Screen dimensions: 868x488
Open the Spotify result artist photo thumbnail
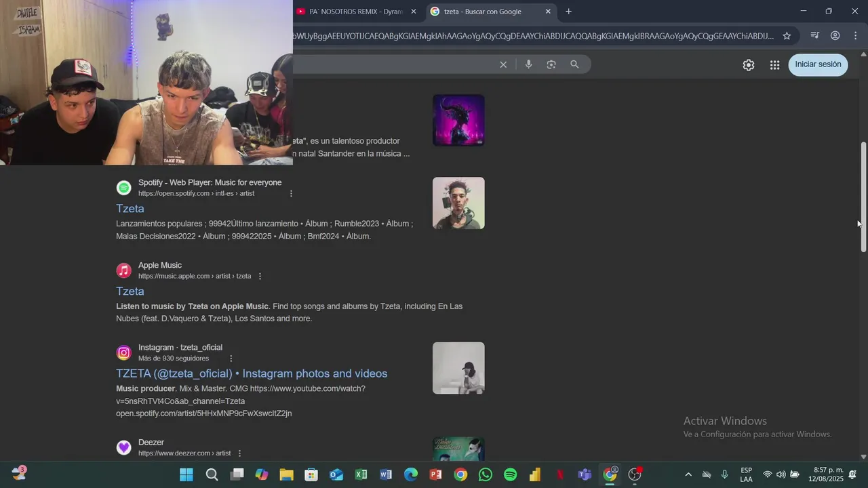click(x=458, y=203)
